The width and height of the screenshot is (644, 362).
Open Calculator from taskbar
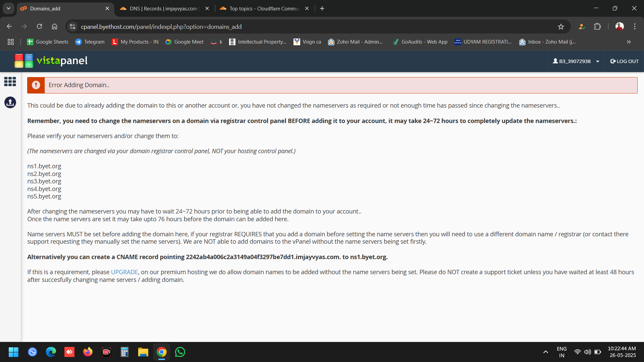[125, 352]
